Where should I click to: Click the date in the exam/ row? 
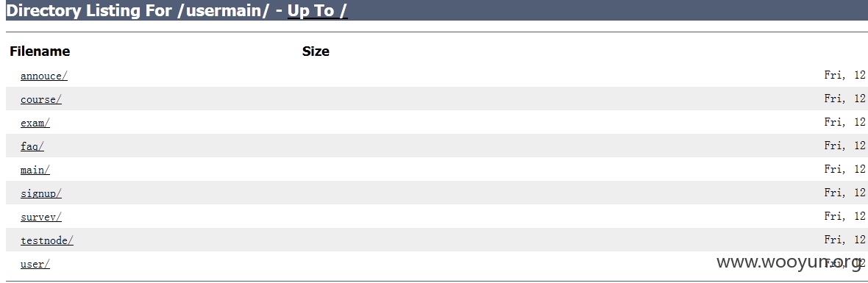[845, 122]
